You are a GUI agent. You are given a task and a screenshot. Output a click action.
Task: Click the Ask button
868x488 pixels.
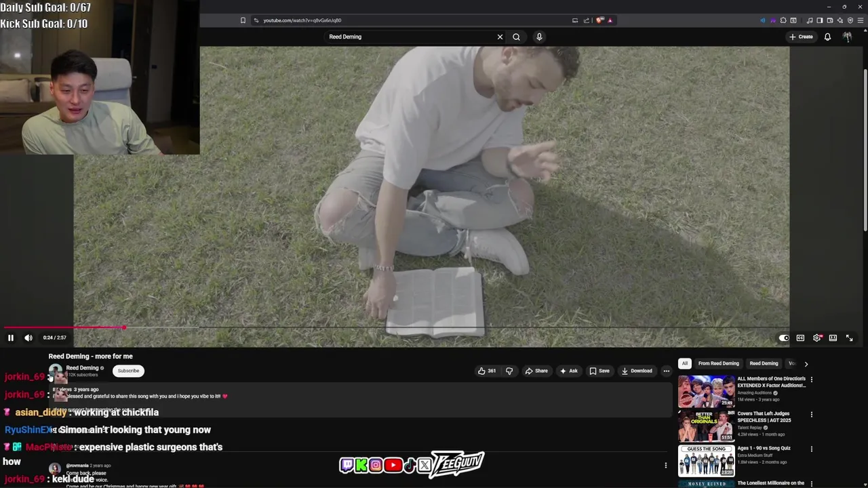(568, 371)
